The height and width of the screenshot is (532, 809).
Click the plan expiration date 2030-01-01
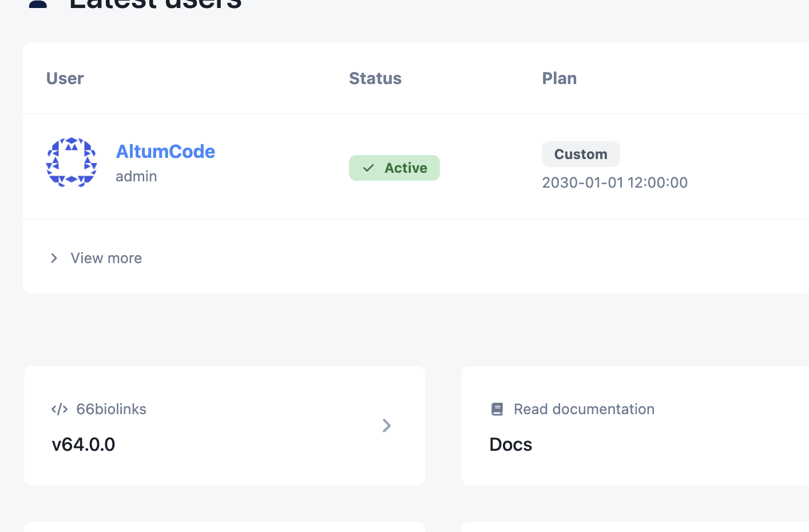(614, 182)
